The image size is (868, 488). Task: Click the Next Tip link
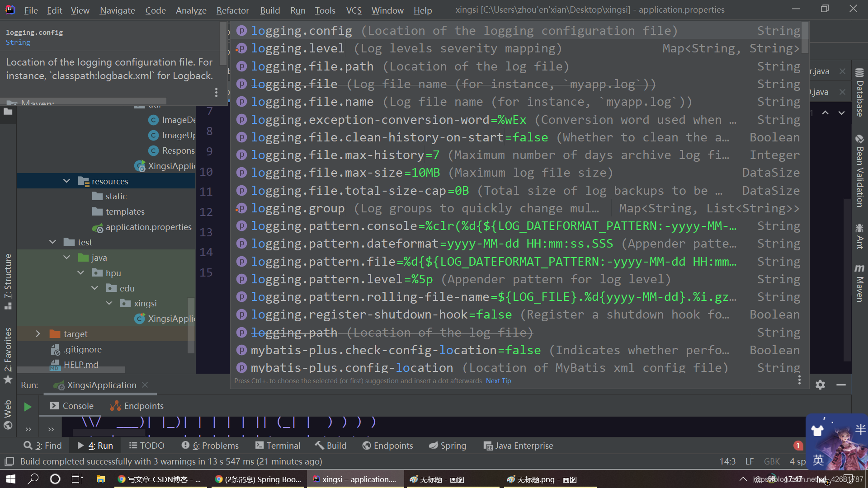click(x=498, y=380)
